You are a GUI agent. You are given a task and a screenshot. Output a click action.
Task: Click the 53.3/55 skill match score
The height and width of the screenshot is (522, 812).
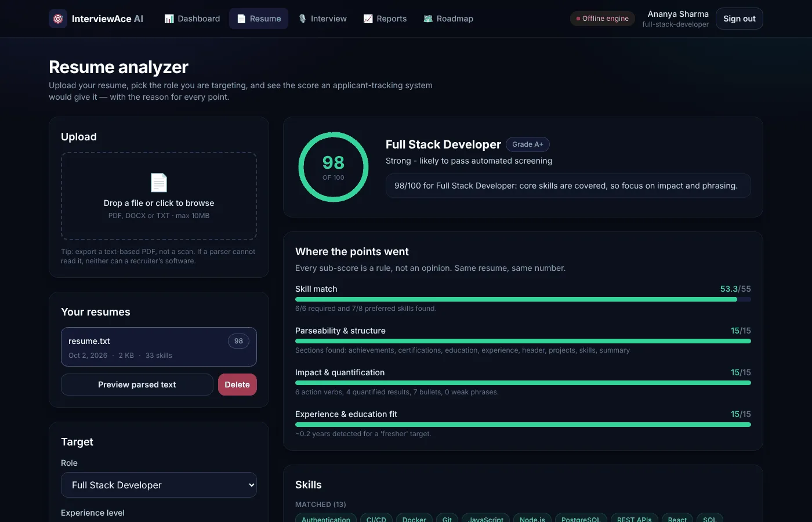pos(735,289)
